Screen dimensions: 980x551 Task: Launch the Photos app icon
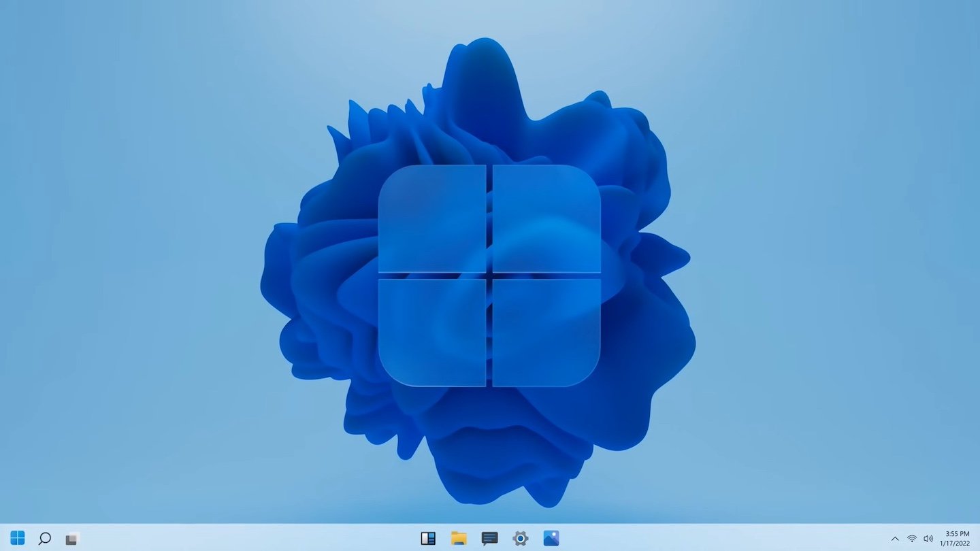[551, 539]
